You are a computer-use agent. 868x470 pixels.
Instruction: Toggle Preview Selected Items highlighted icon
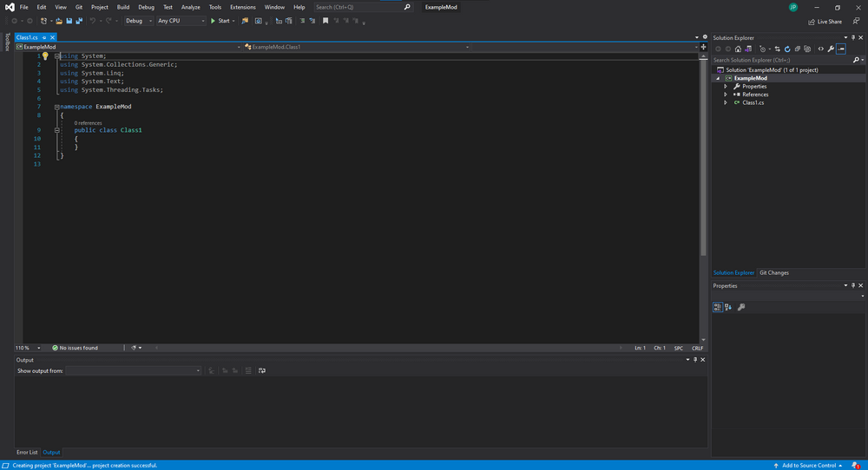click(841, 49)
